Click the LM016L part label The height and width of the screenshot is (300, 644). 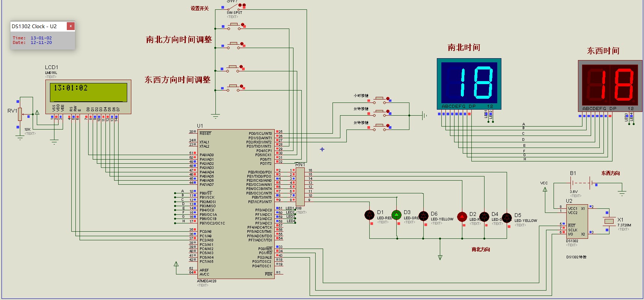coord(51,73)
